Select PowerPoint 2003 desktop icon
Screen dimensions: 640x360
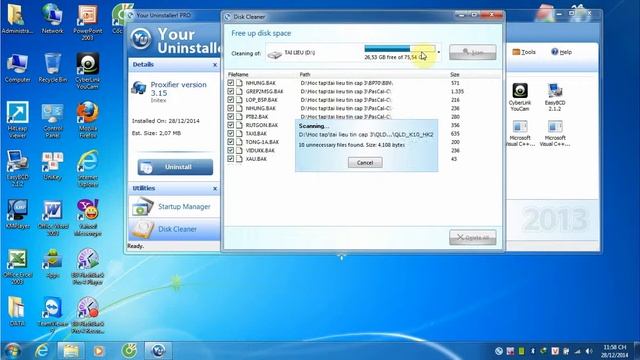point(88,22)
